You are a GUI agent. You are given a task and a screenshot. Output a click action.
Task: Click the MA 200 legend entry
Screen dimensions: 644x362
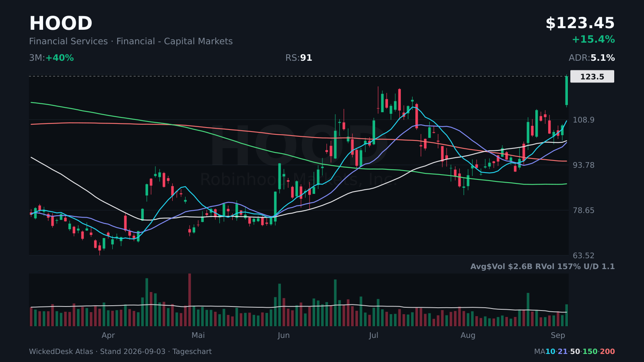pyautogui.click(x=607, y=352)
